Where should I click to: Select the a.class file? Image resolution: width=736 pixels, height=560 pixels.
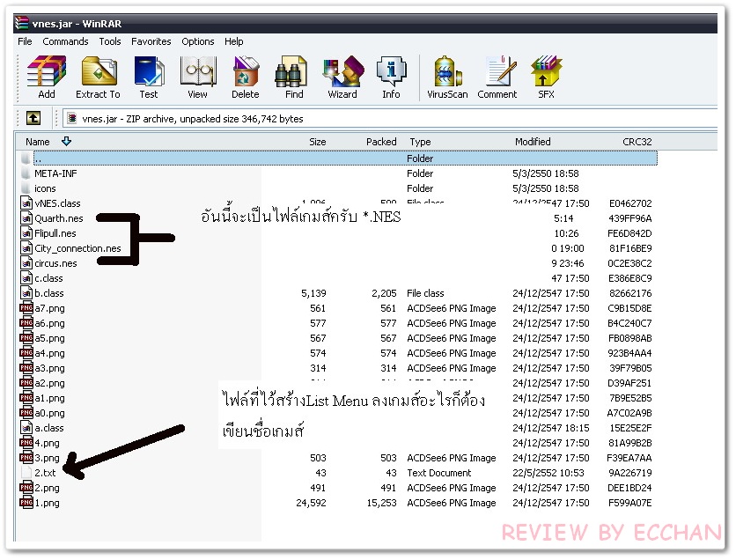click(48, 428)
